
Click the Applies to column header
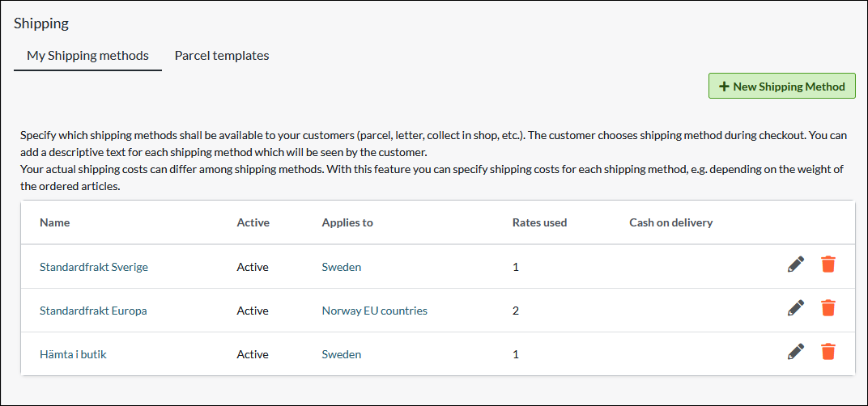click(347, 222)
